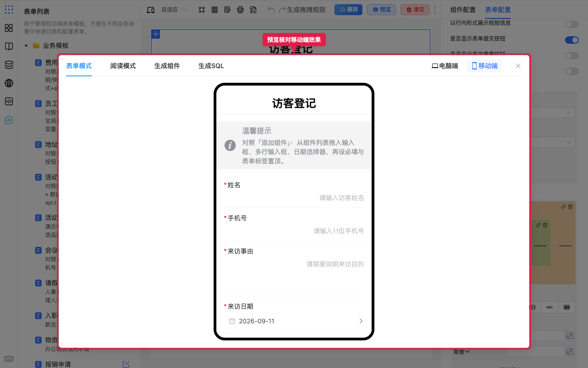Click the 清空 clear button
This screenshot has width=588, height=368.
coord(415,10)
